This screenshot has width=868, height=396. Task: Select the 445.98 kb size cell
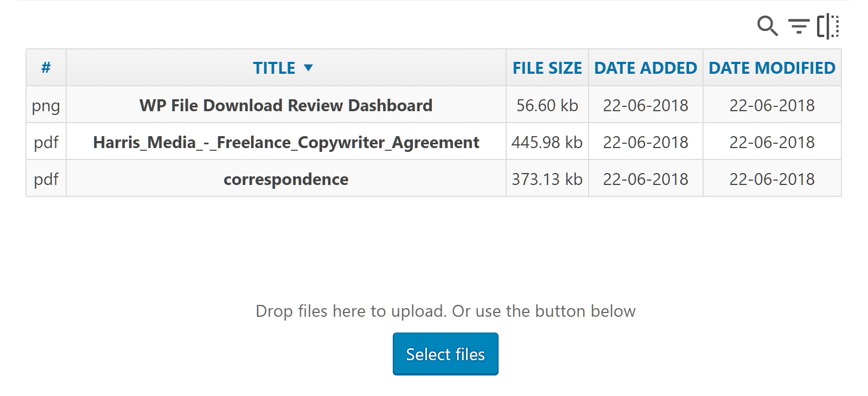(547, 142)
